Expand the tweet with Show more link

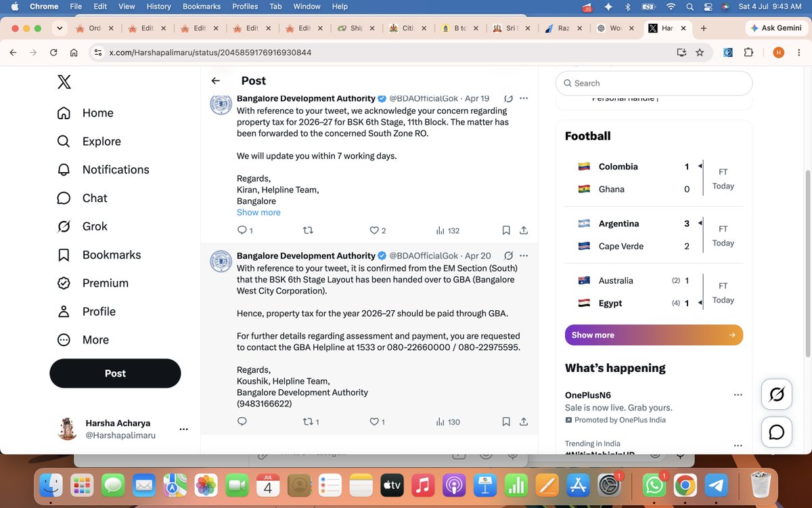(258, 212)
